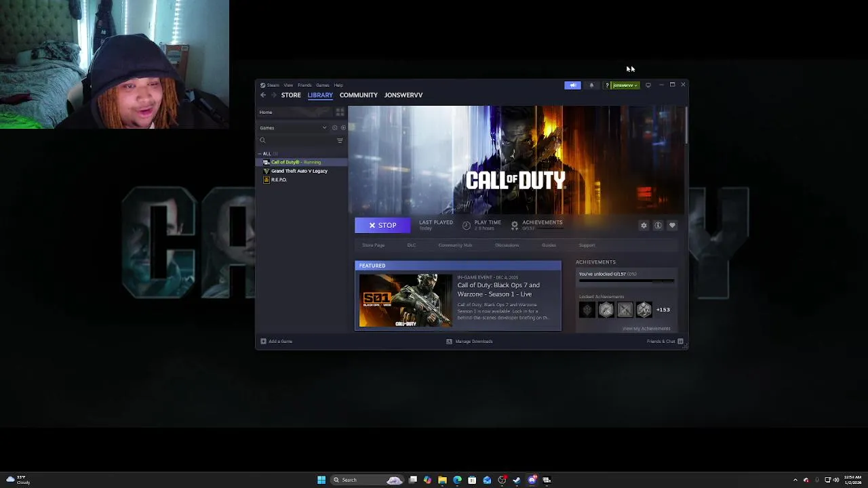Open Steam from the taskbar
The image size is (868, 488).
517,480
